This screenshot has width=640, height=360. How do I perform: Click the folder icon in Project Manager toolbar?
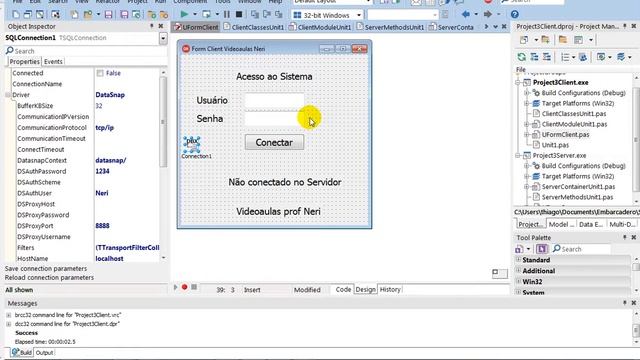(x=563, y=40)
